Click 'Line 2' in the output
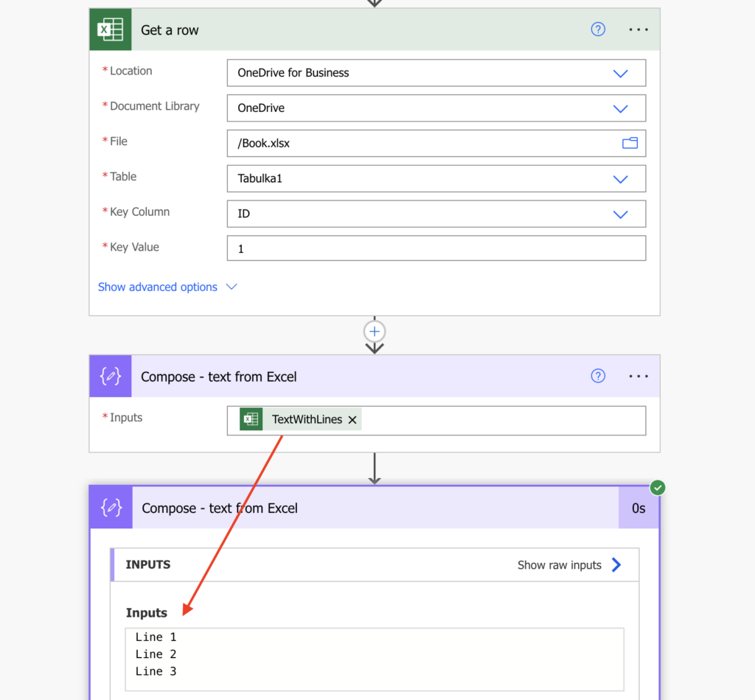Image resolution: width=755 pixels, height=700 pixels. click(x=156, y=654)
